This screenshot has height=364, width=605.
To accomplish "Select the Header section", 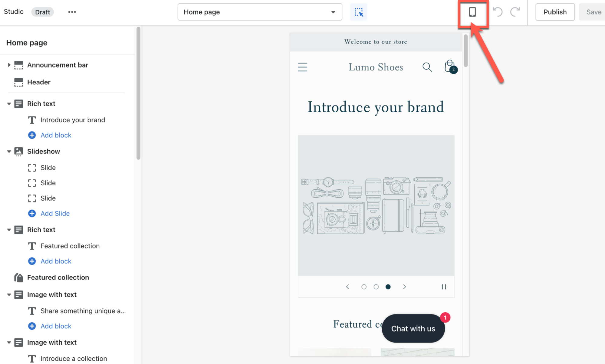I will (39, 82).
